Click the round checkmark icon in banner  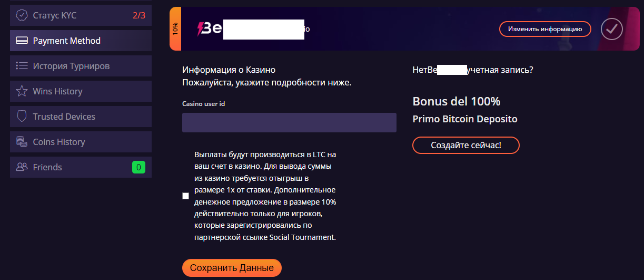click(611, 29)
